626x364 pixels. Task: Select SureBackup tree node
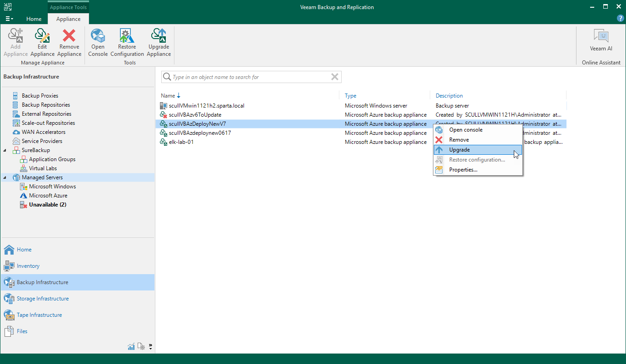click(35, 150)
